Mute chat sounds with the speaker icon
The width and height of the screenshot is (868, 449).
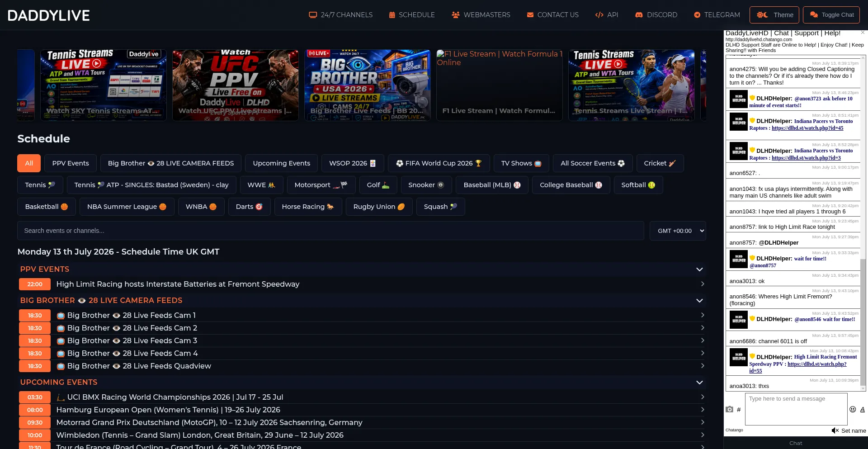pos(835,430)
